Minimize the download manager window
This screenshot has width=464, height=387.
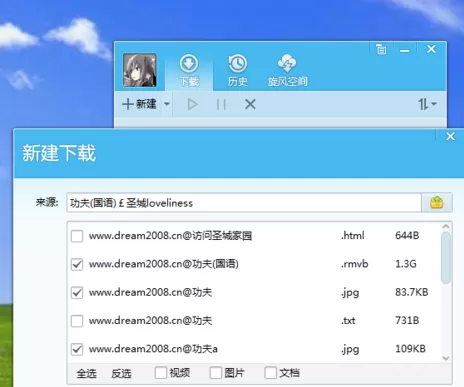[x=405, y=51]
